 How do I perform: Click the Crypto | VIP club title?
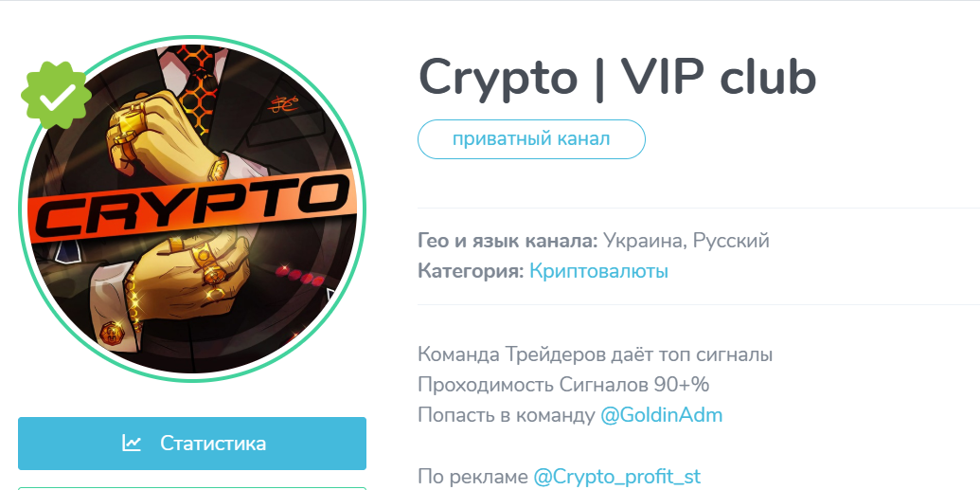(x=617, y=78)
